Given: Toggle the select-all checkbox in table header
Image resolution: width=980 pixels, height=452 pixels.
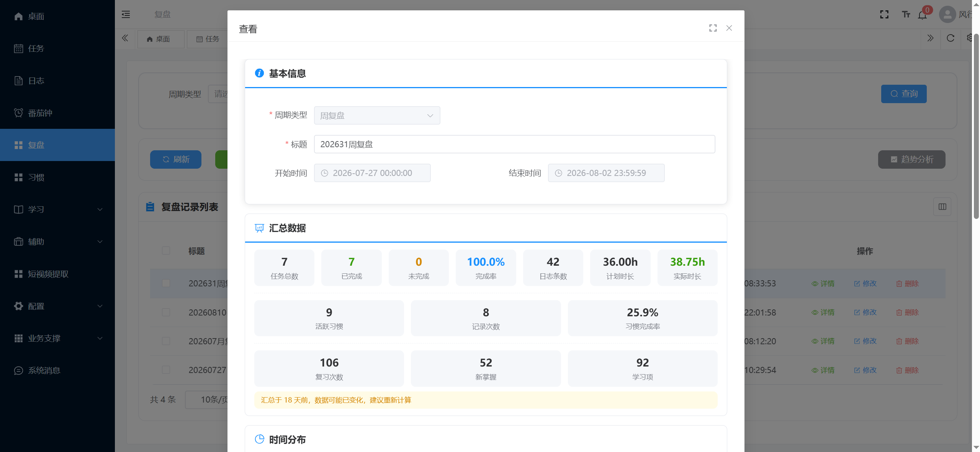Looking at the screenshot, I should [166, 250].
